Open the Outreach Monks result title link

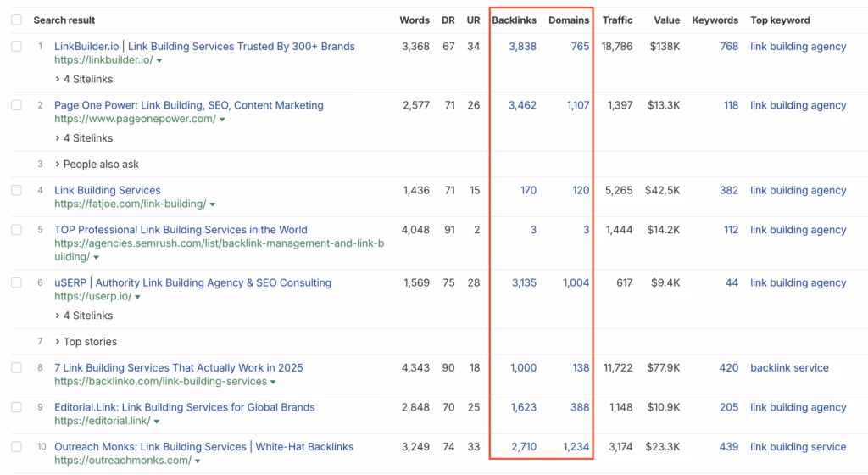(203, 447)
